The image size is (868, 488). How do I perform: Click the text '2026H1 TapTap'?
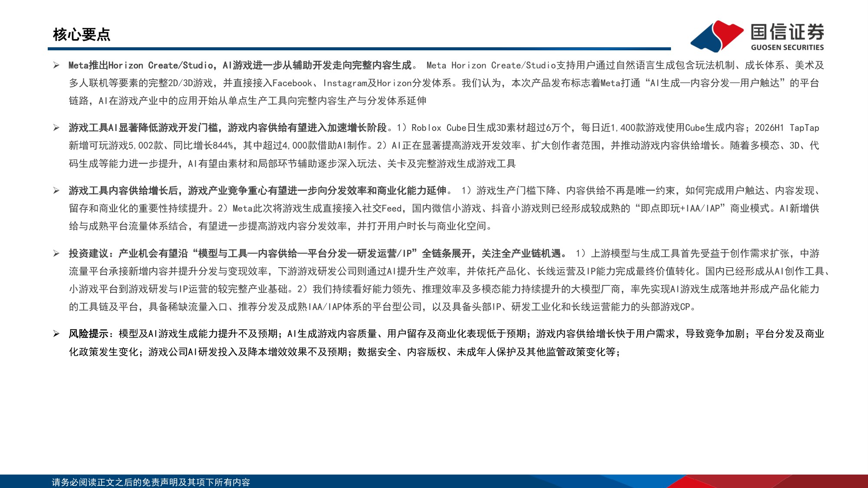(787, 128)
